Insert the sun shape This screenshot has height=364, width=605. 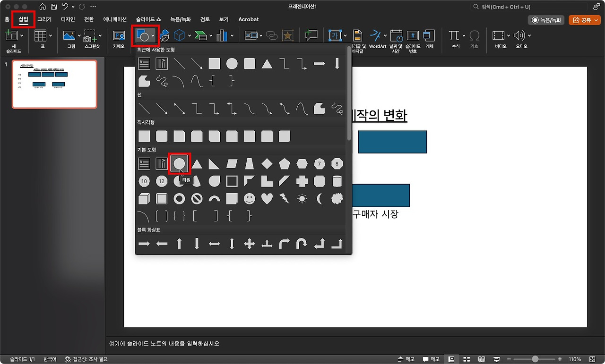pyautogui.click(x=302, y=199)
